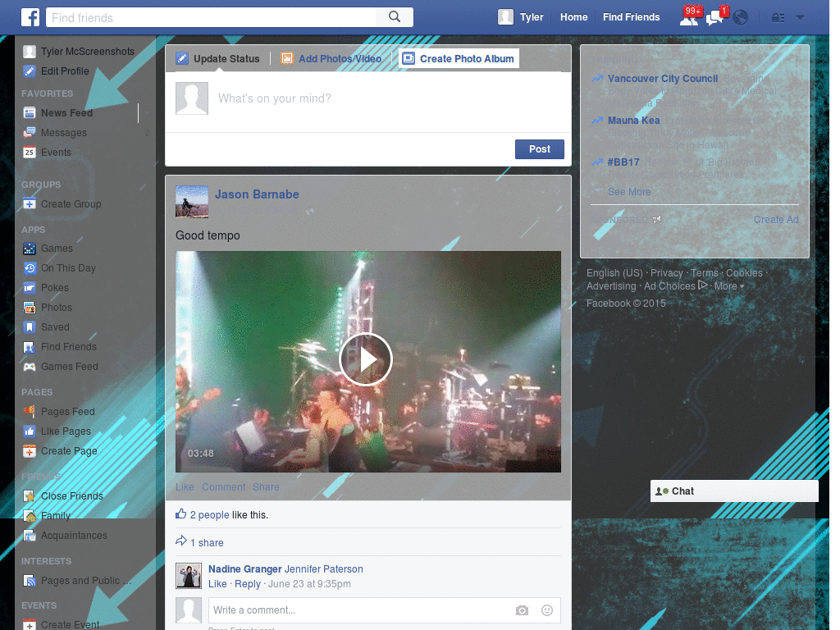Click the Write a comment field
840x630 pixels.
[359, 610]
